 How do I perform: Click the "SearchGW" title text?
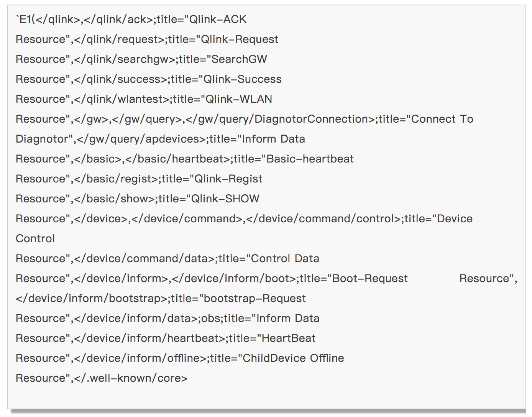(239, 59)
